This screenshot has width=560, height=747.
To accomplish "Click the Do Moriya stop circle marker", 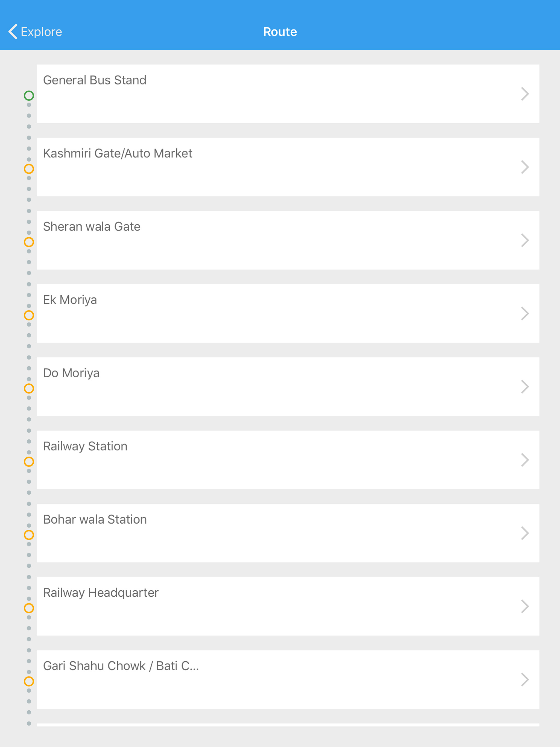I will 29,389.
